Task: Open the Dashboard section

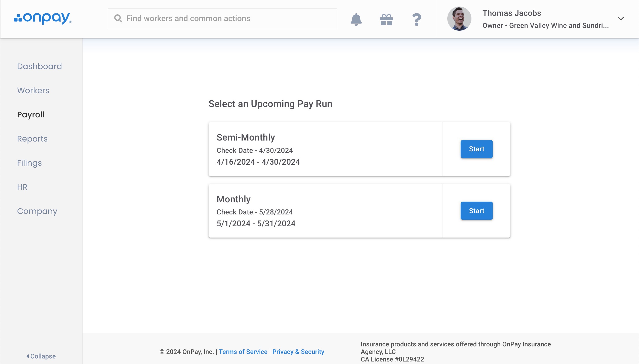Action: pos(39,66)
